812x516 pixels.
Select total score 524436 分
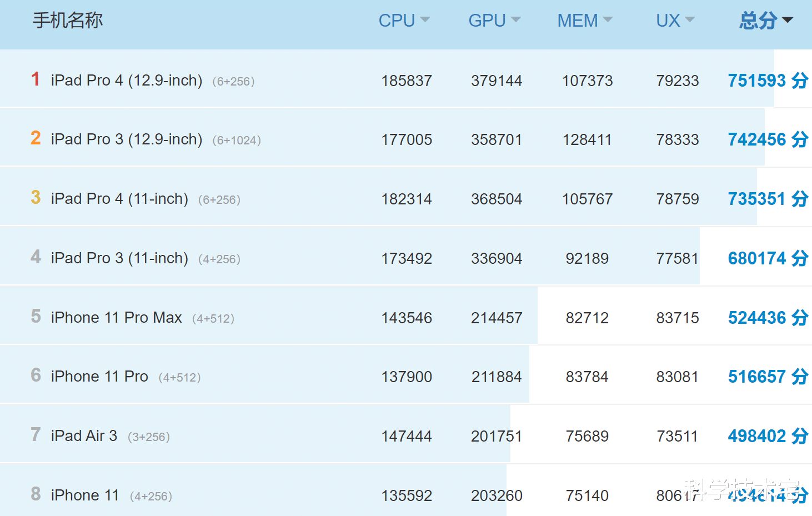768,318
